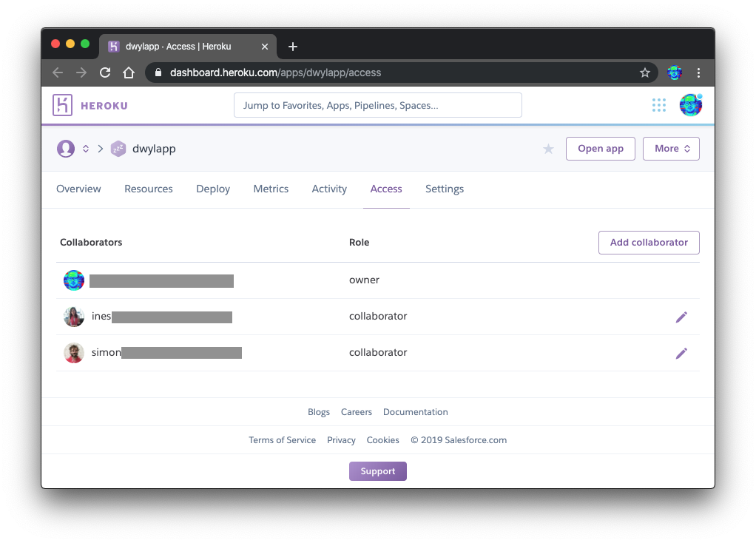756x543 pixels.
Task: Toggle the favorite star for dwylapp
Action: (x=548, y=148)
